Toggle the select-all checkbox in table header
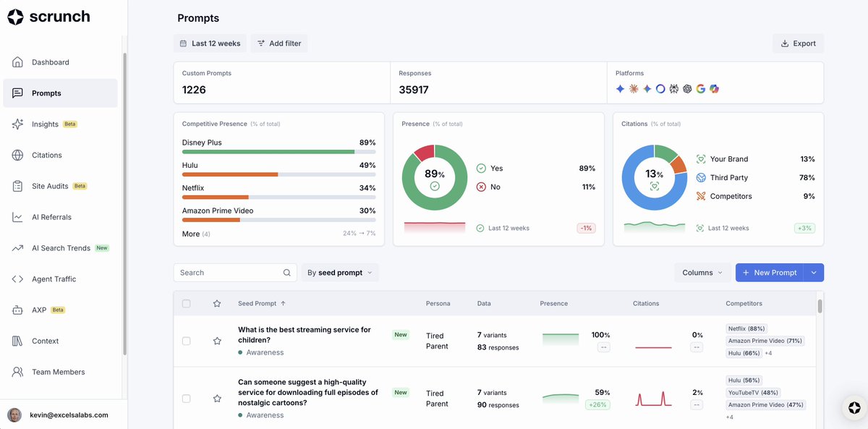This screenshot has height=429, width=868. coord(187,304)
